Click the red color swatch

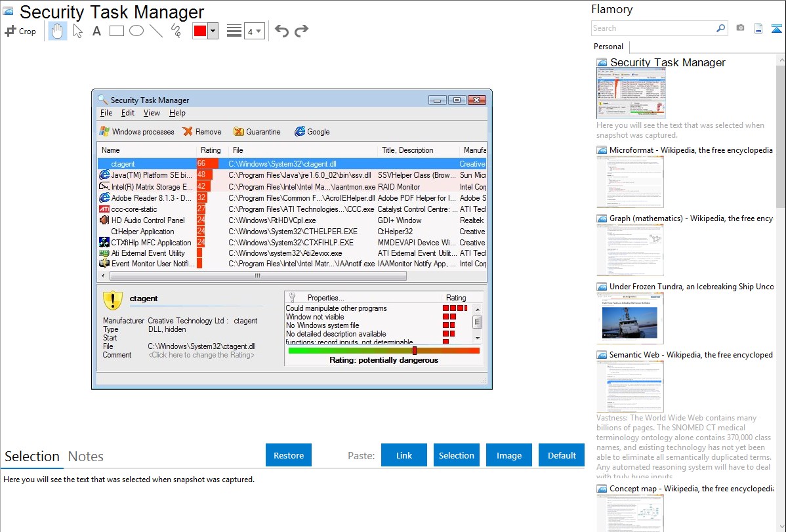pos(200,31)
